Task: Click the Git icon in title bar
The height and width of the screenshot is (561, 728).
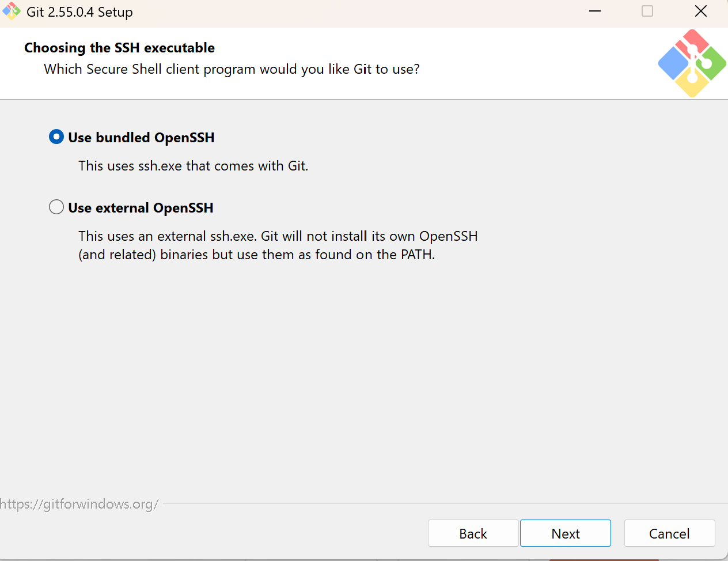Action: [x=12, y=12]
